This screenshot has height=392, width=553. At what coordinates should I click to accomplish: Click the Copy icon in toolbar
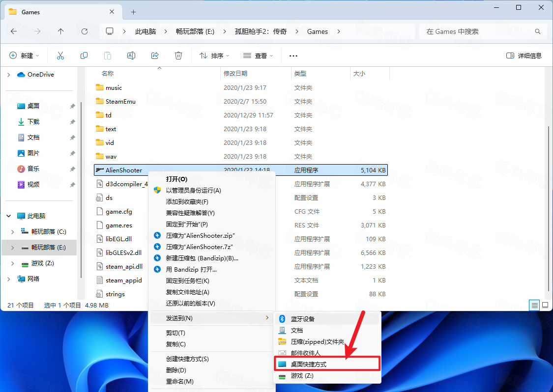click(84, 56)
